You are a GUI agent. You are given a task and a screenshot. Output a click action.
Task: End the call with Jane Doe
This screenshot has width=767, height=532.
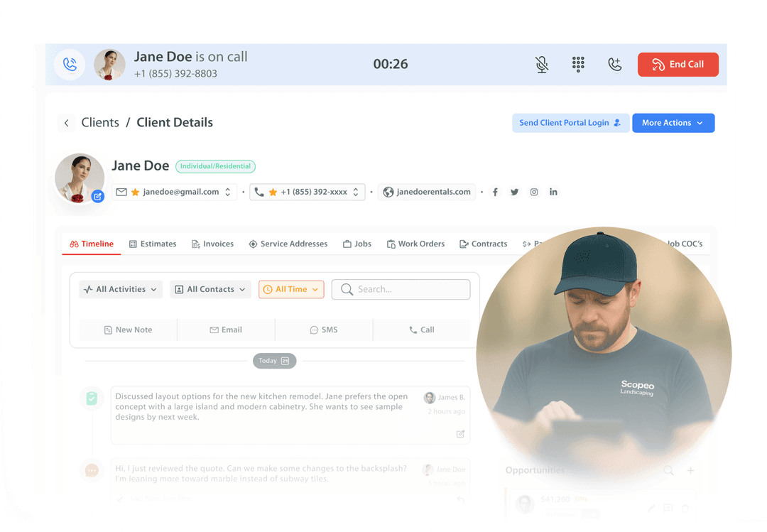click(678, 64)
